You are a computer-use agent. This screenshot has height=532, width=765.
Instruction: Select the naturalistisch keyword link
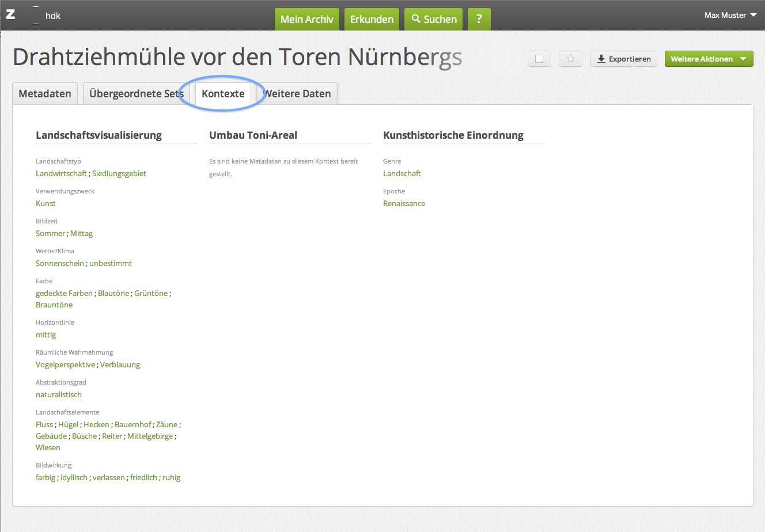59,394
